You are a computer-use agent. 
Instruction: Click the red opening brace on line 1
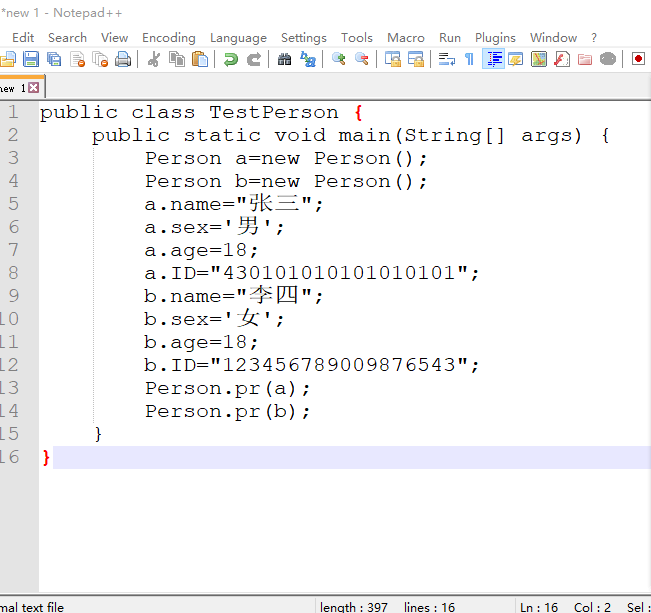359,113
